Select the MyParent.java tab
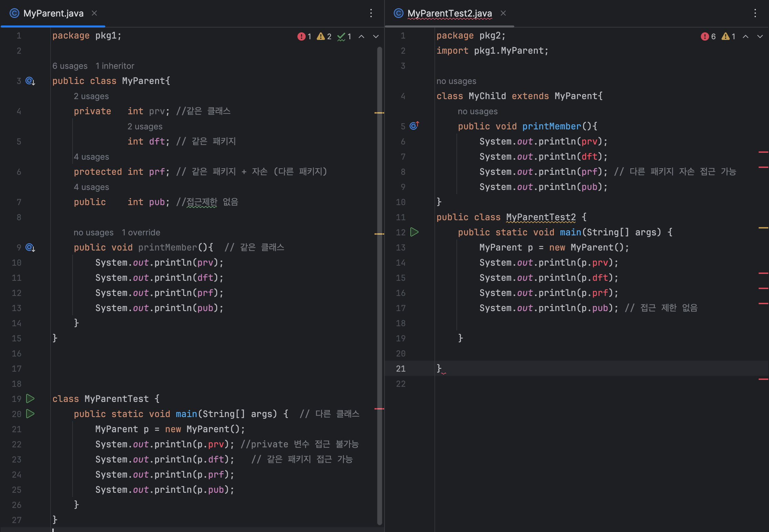The height and width of the screenshot is (532, 769). (x=53, y=13)
